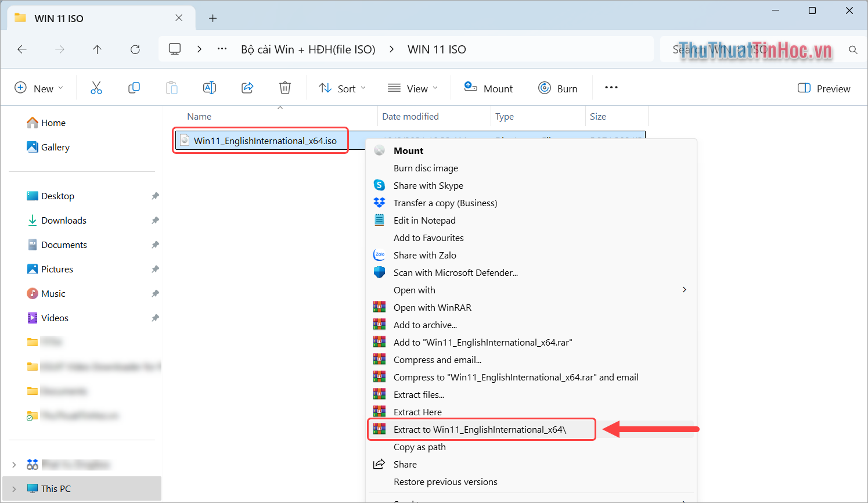868x503 pixels.
Task: Choose Add to Win11_EnglishInternational_x64.rar
Action: [x=531, y=342]
